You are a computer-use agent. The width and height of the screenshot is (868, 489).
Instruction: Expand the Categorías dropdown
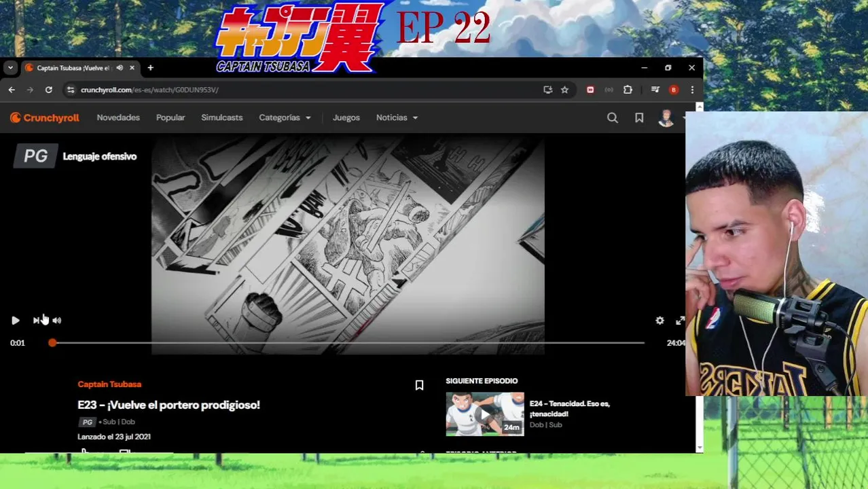point(285,117)
